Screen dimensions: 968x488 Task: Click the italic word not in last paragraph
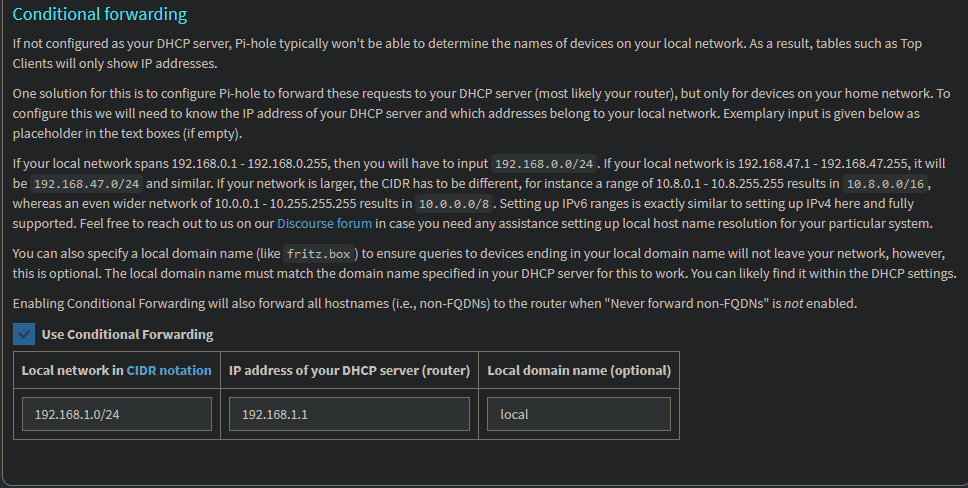[793, 303]
